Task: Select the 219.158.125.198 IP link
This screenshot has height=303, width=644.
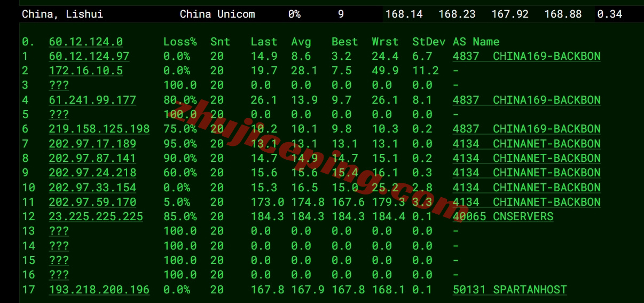Action: click(x=99, y=129)
